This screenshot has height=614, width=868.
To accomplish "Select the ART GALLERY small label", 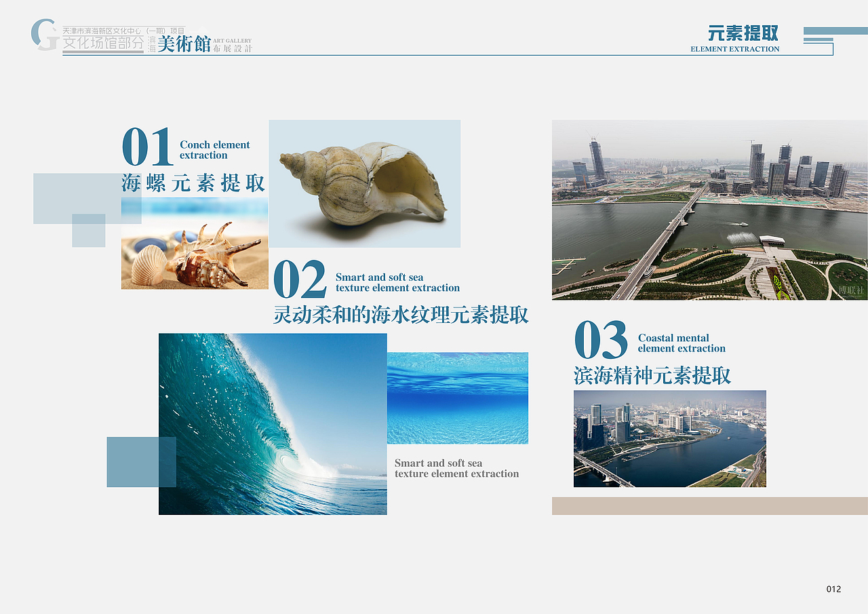I will (232, 41).
